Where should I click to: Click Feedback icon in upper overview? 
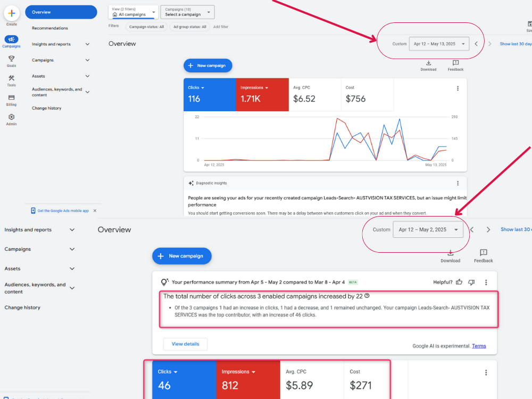[x=456, y=63]
